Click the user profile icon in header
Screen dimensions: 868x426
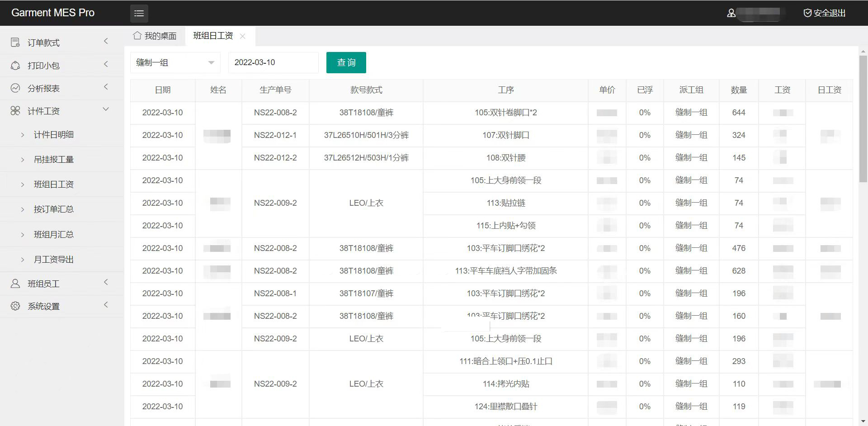point(731,13)
